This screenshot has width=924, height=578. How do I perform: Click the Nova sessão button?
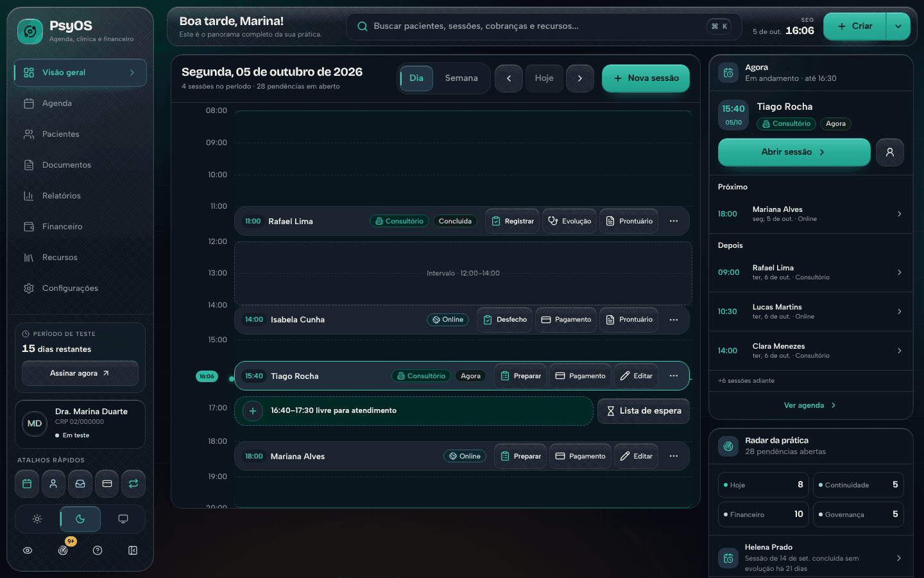[646, 78]
